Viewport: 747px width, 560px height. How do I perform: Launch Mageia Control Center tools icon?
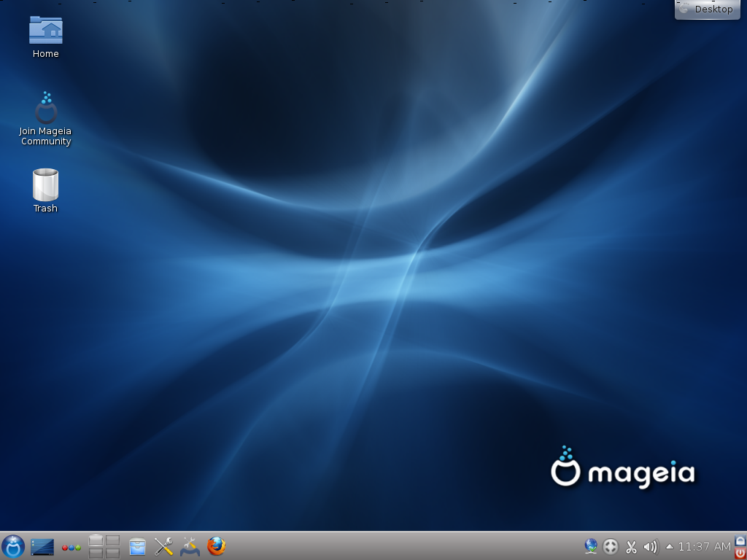(x=190, y=547)
